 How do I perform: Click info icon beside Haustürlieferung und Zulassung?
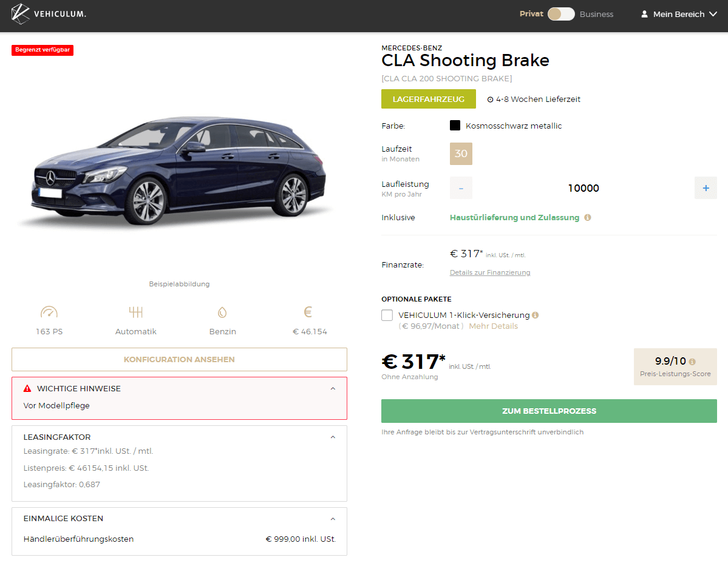pos(588,217)
